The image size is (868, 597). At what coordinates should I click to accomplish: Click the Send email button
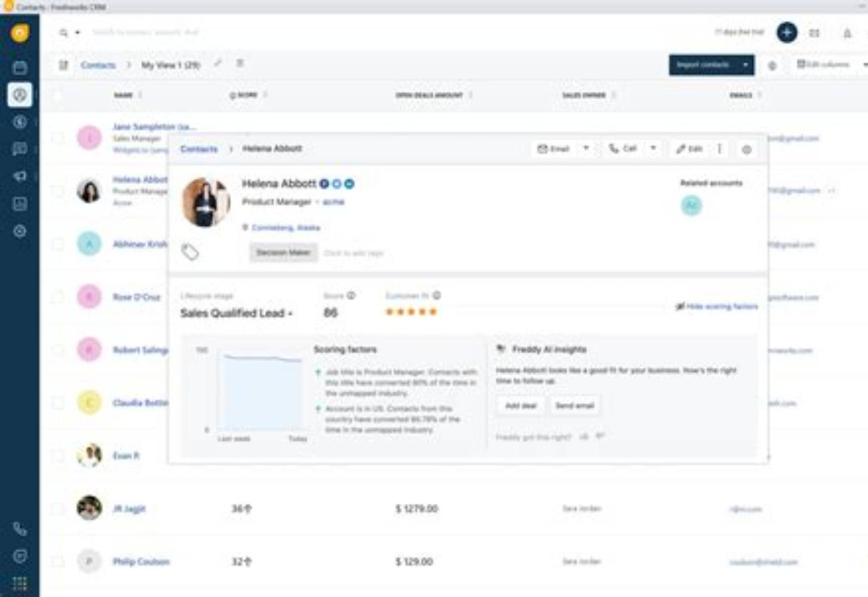pyautogui.click(x=575, y=405)
